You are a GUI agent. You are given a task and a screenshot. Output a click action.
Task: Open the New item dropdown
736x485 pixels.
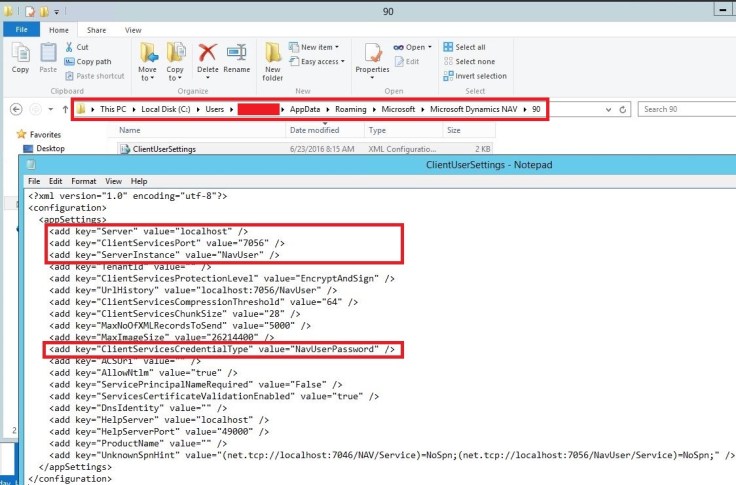(320, 47)
